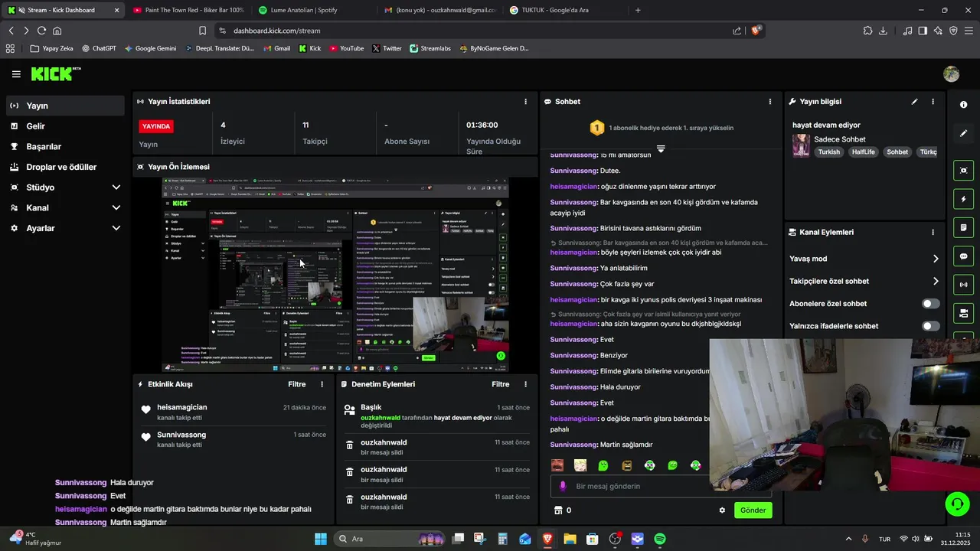
Task: Open Filtre dropdown in Etkinlik Akışı
Action: point(296,384)
